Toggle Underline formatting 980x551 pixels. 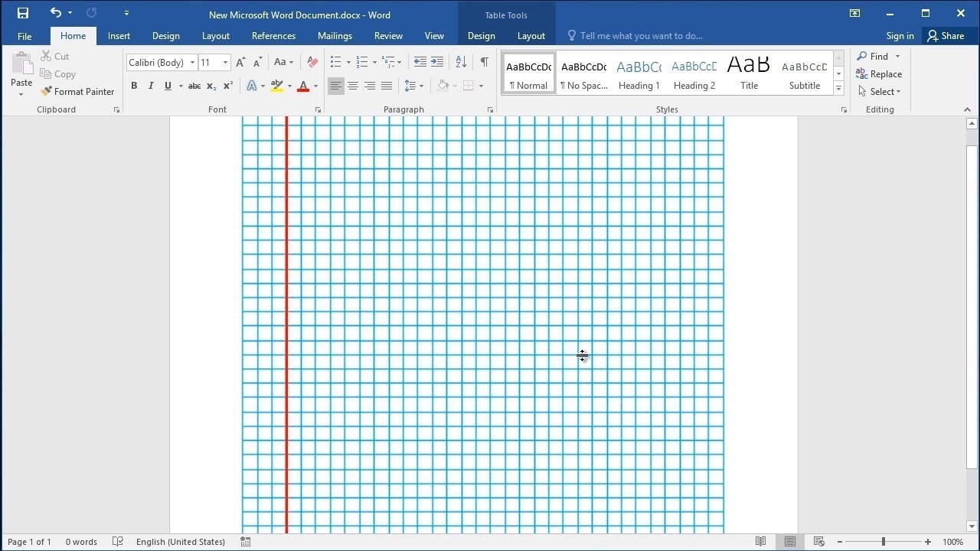pyautogui.click(x=168, y=86)
